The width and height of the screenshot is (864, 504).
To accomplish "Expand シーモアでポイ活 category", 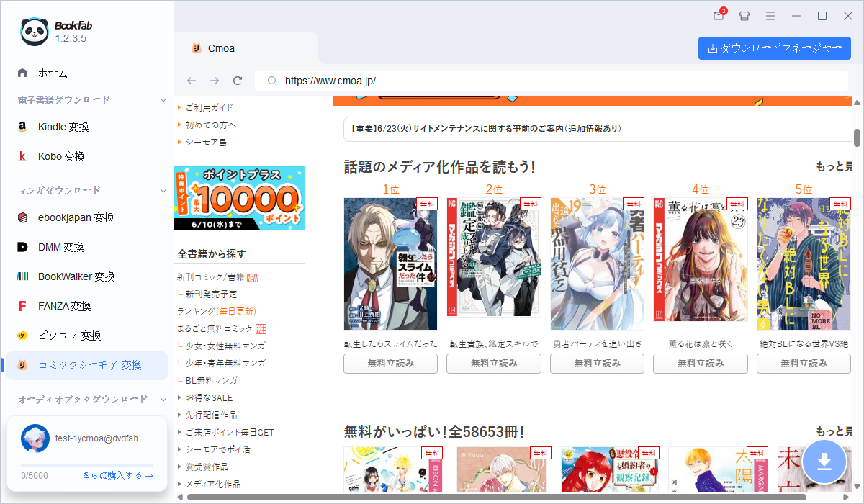I will pyautogui.click(x=179, y=449).
